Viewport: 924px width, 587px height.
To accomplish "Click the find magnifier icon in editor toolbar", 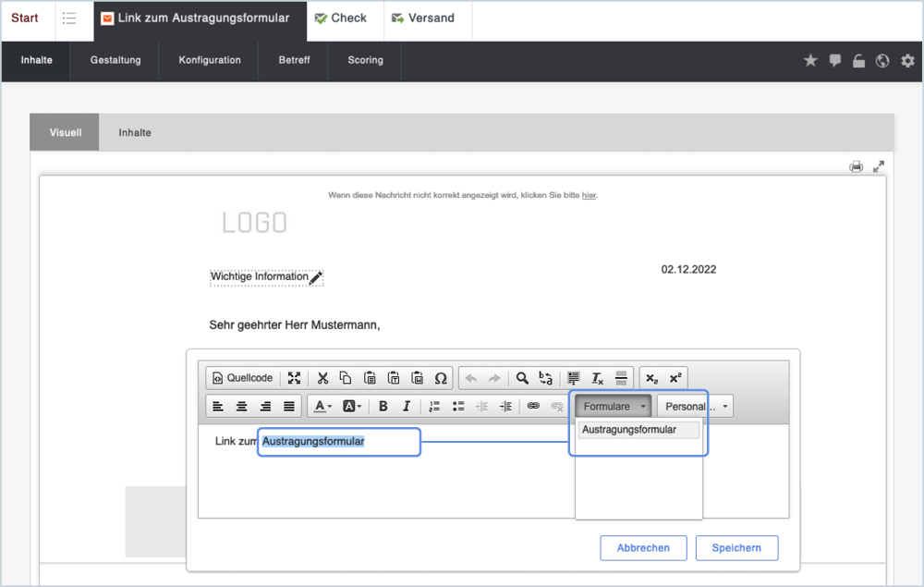I will (522, 378).
